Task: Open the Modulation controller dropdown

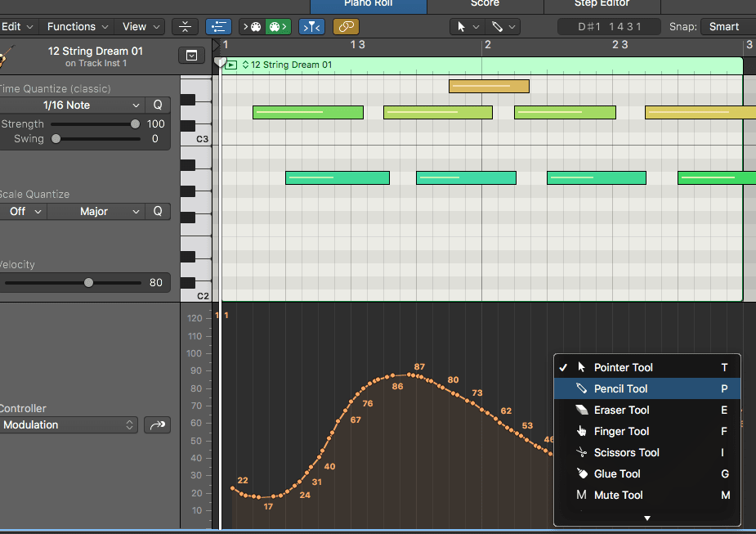Action: pyautogui.click(x=68, y=425)
